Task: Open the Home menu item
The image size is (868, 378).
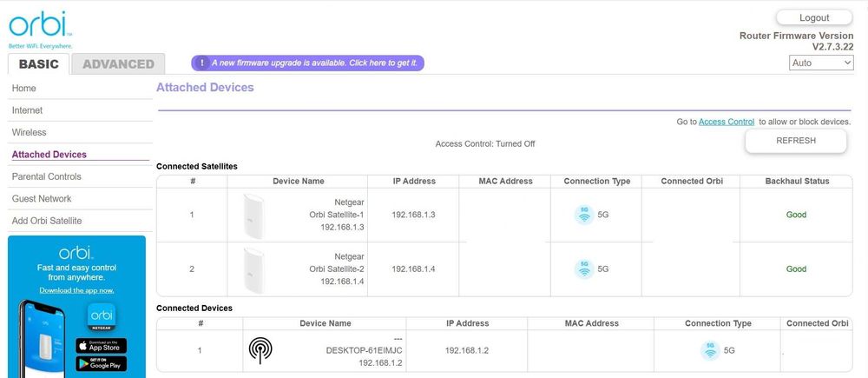Action: [x=80, y=88]
